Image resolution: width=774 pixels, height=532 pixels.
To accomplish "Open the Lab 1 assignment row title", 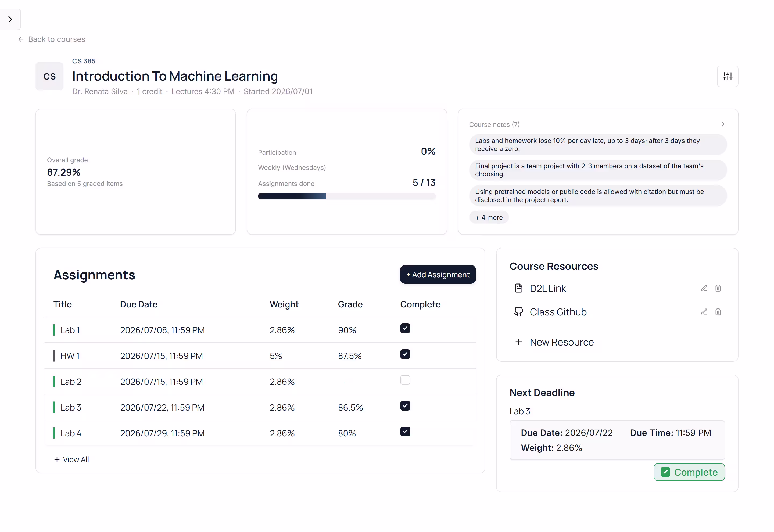I will 70,330.
